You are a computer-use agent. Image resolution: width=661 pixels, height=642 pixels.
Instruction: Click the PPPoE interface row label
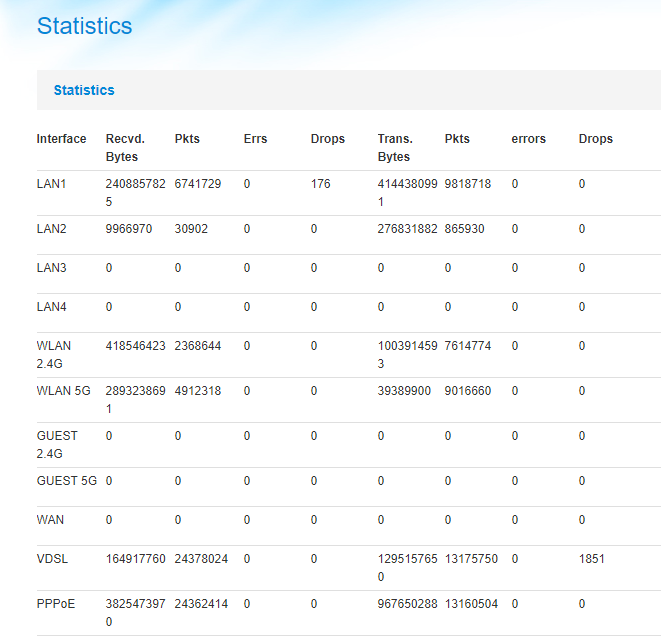pos(56,604)
